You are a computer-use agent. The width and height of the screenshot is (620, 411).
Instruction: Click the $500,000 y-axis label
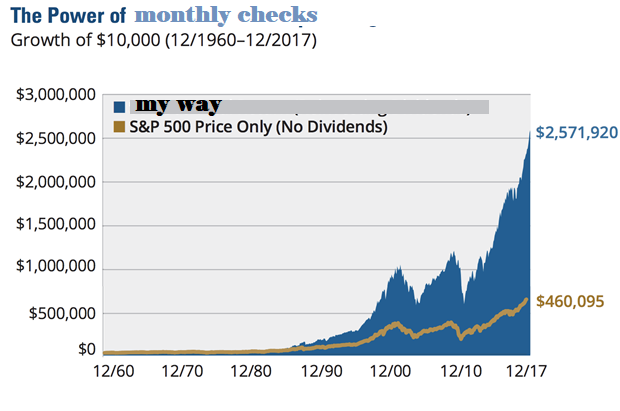tap(62, 313)
